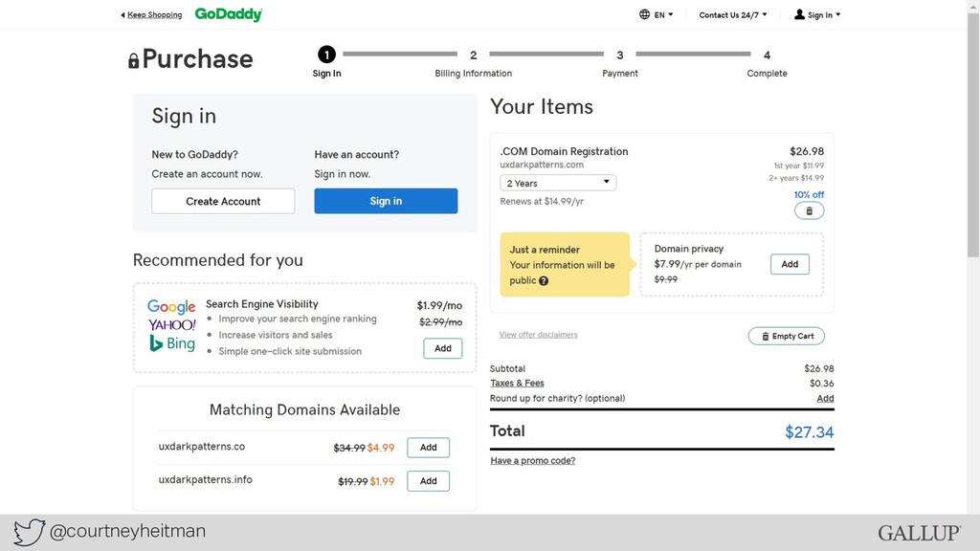Open the Taxes & Fees link
The width and height of the screenshot is (980, 551).
point(517,383)
